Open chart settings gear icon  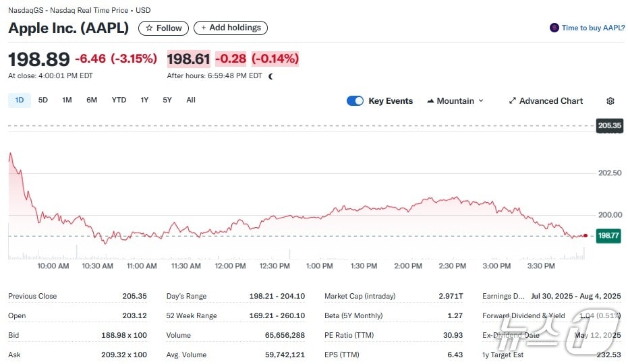pos(610,101)
